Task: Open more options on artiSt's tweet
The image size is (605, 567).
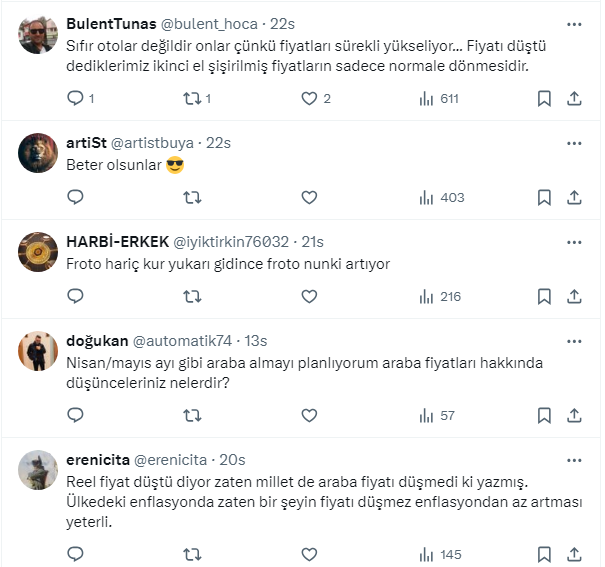Action: coord(574,142)
